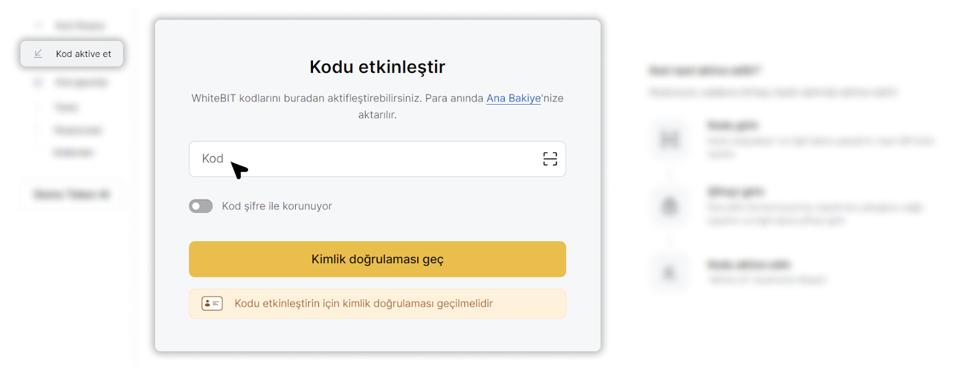Screen dimensions: 980x374
Task: Click the blurred heading of the guide panel
Action: click(704, 71)
